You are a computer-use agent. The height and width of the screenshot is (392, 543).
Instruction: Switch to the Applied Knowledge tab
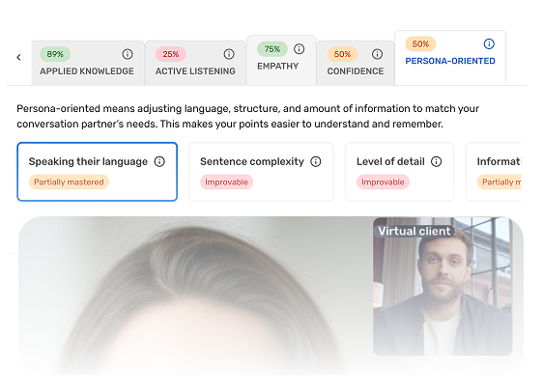88,63
